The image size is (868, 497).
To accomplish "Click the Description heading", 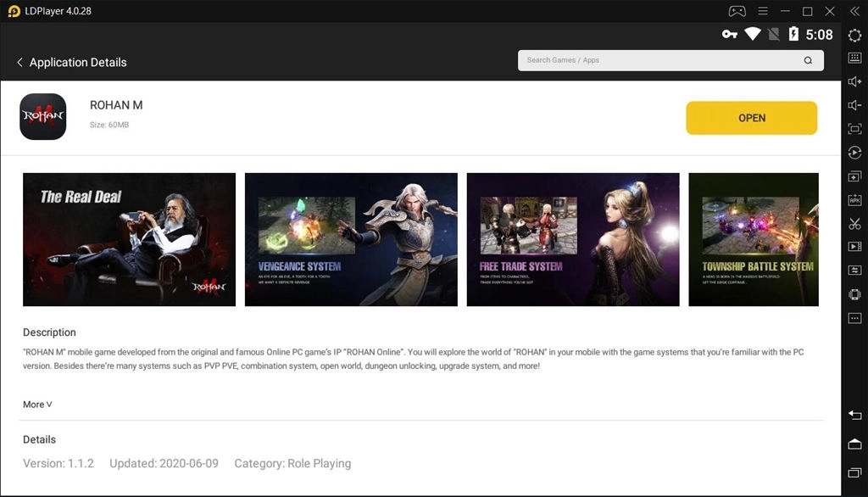I will pyautogui.click(x=49, y=332).
